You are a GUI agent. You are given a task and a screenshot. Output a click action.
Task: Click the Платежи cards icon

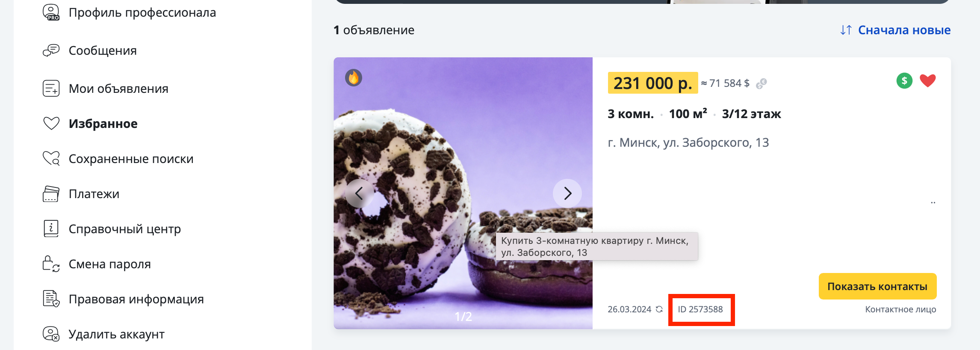point(51,194)
